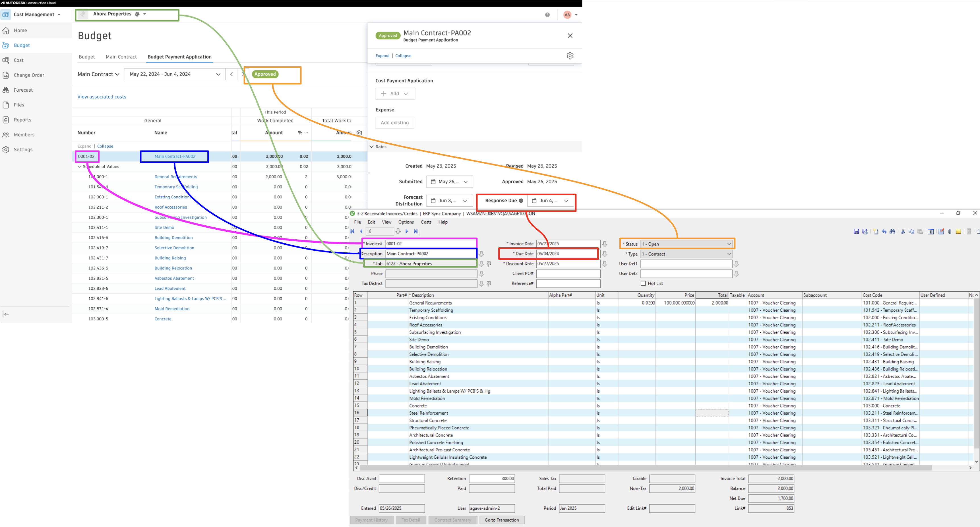
Task: Click the Invoice# input field
Action: point(431,244)
